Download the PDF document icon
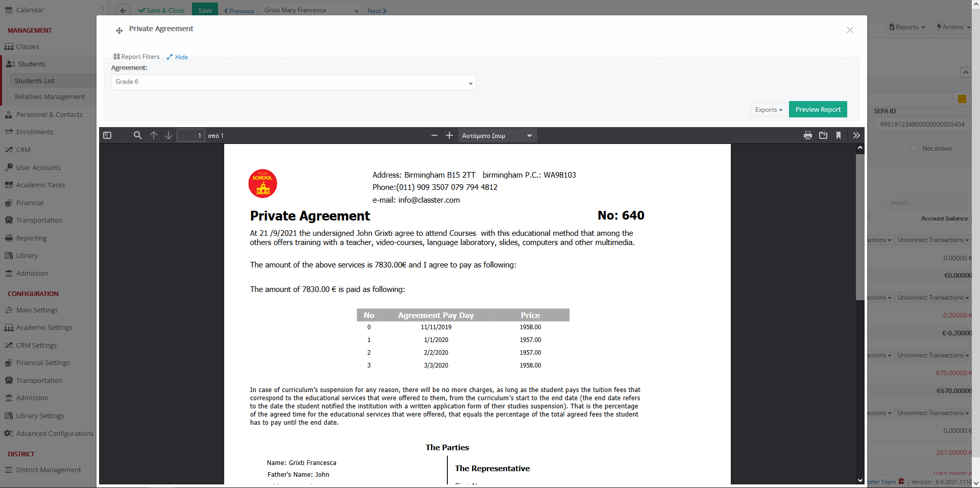980x488 pixels. (x=823, y=135)
